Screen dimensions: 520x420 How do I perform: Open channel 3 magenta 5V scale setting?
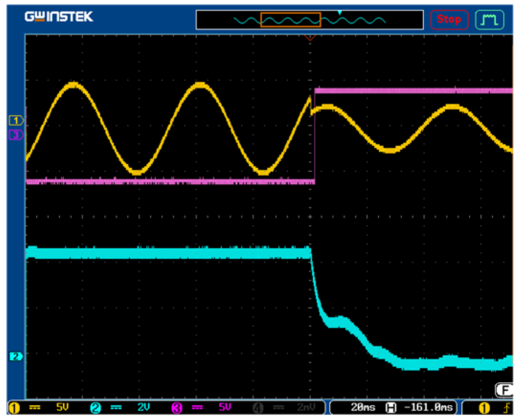(x=225, y=407)
